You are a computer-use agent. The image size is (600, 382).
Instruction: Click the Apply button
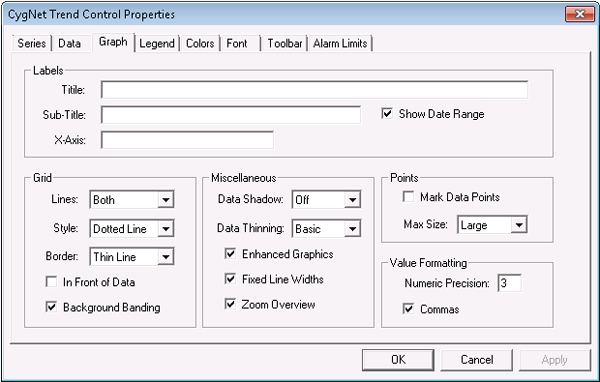[x=555, y=360]
